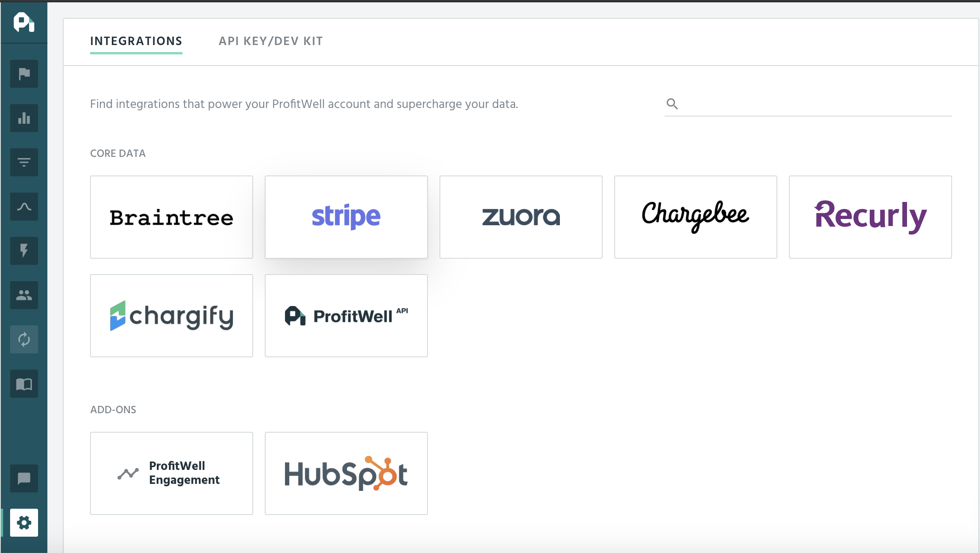Select the filter lines sidebar icon

[24, 162]
